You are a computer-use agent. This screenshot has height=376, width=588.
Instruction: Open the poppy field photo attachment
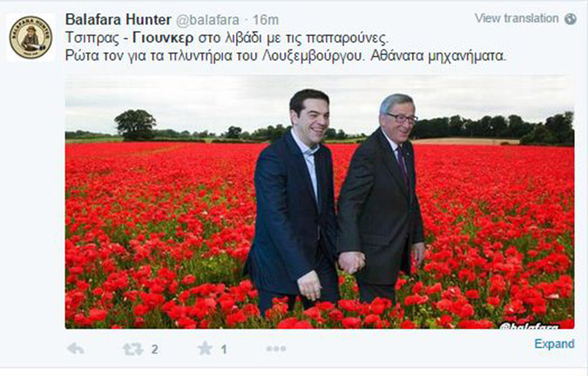tap(320, 202)
